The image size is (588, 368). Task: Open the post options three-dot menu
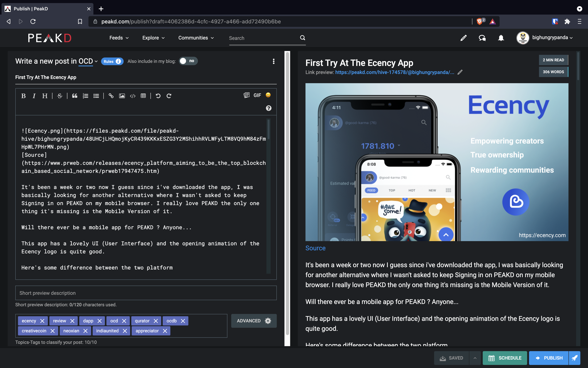(274, 61)
